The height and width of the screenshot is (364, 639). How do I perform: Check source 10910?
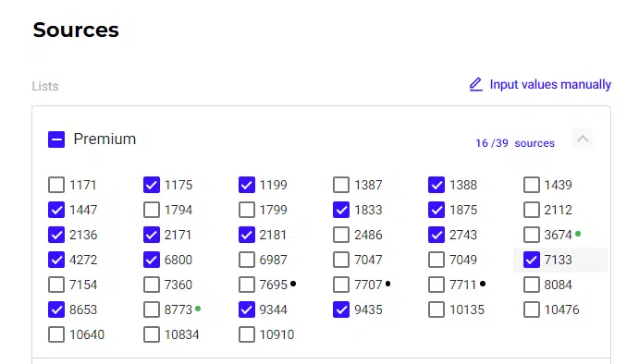(x=247, y=334)
